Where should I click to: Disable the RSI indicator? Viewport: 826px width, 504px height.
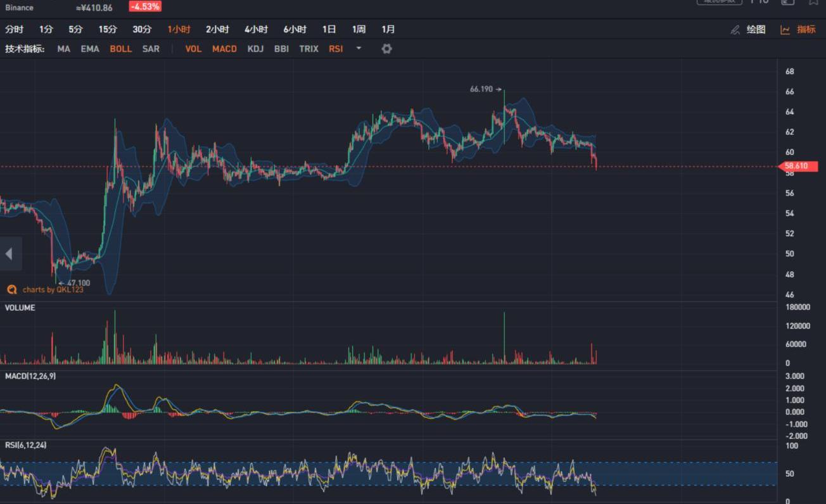(336, 49)
